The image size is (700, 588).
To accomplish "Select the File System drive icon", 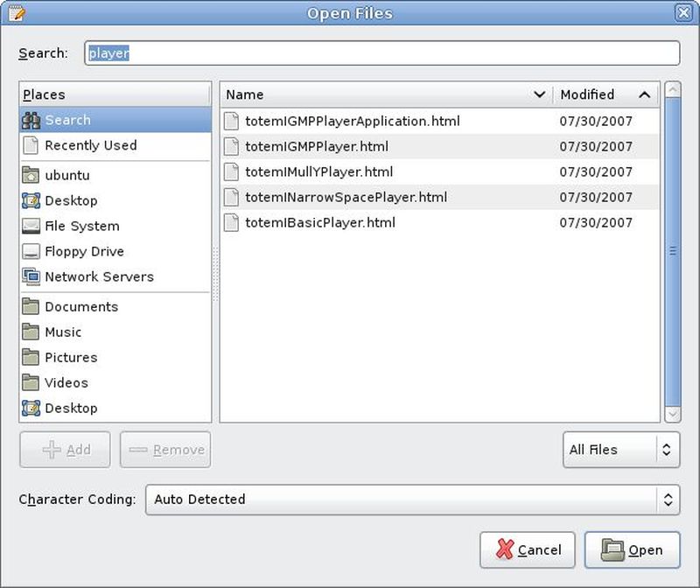I will click(x=31, y=227).
